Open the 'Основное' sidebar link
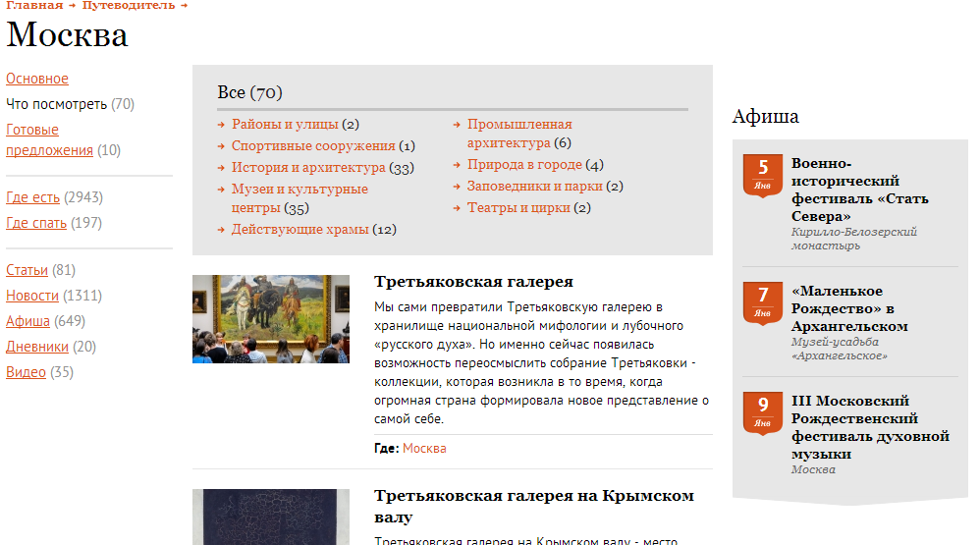 coord(37,79)
